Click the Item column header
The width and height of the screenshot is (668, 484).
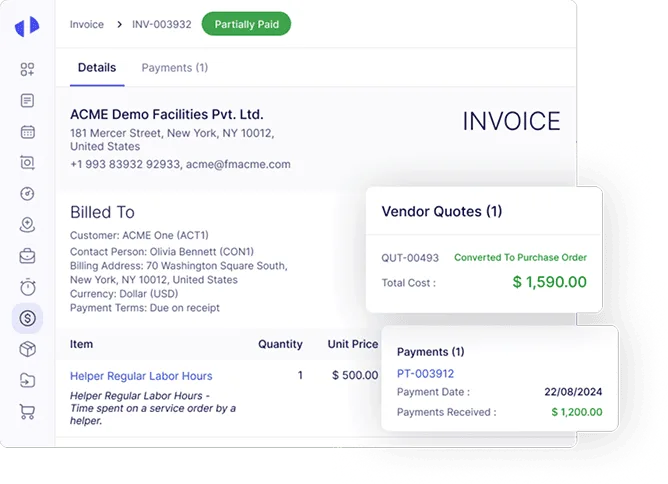coord(81,344)
